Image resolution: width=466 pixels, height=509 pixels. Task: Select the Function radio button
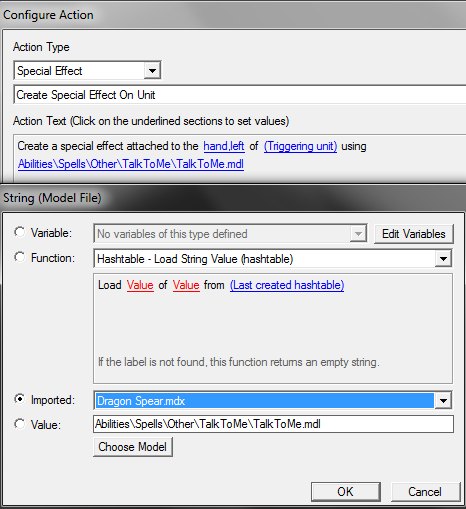tap(20, 257)
